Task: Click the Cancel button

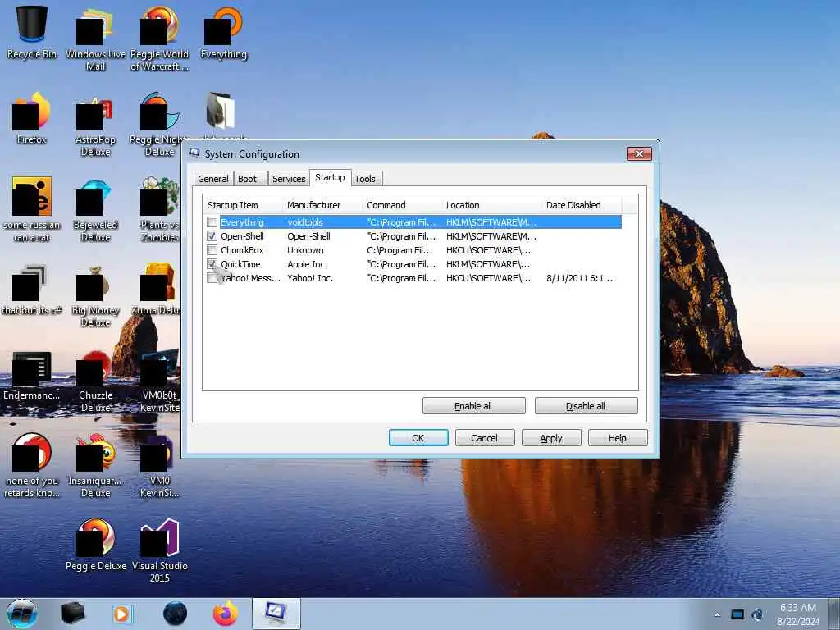Action: 485,438
